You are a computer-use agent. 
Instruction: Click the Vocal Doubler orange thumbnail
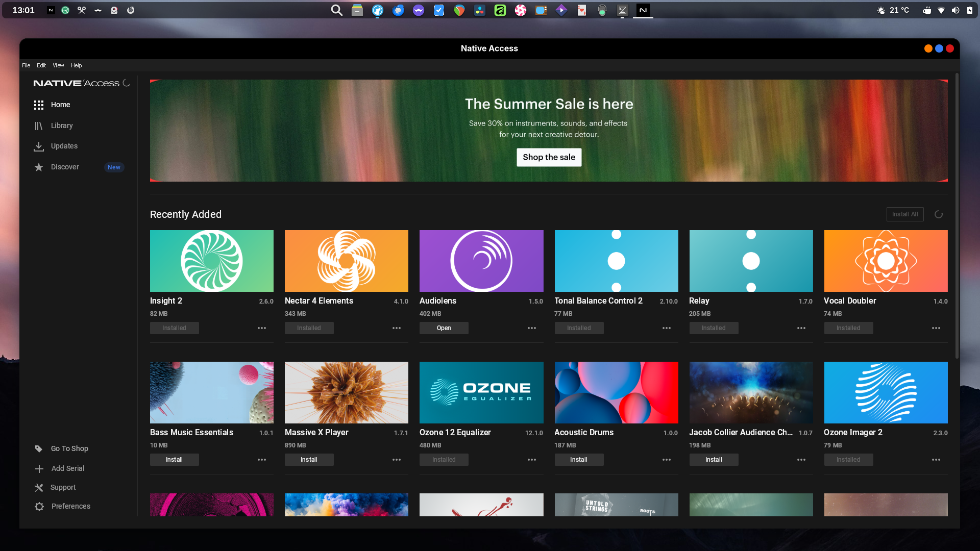tap(886, 261)
